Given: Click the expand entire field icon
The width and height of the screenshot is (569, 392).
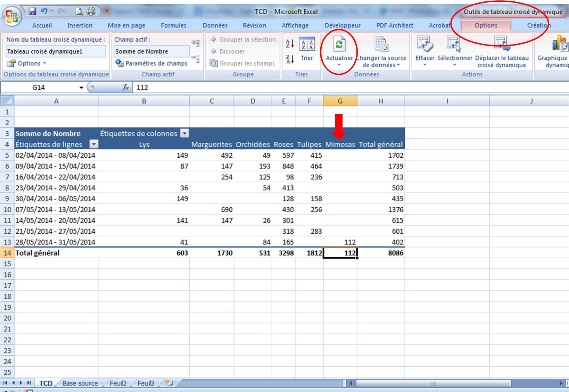Looking at the screenshot, I should pyautogui.click(x=196, y=43).
